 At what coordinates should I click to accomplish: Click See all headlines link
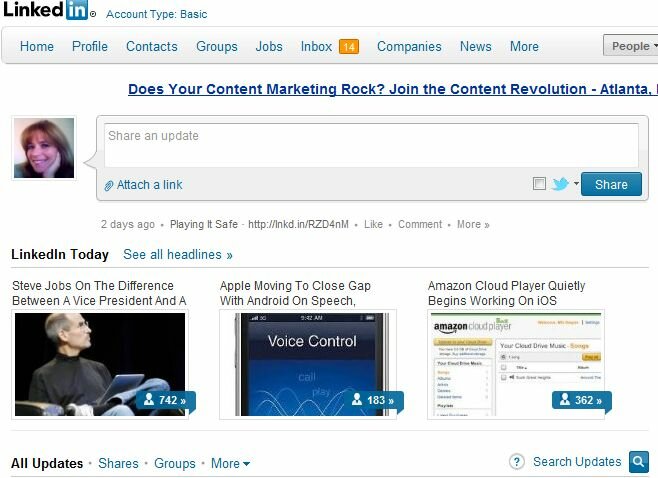(178, 254)
